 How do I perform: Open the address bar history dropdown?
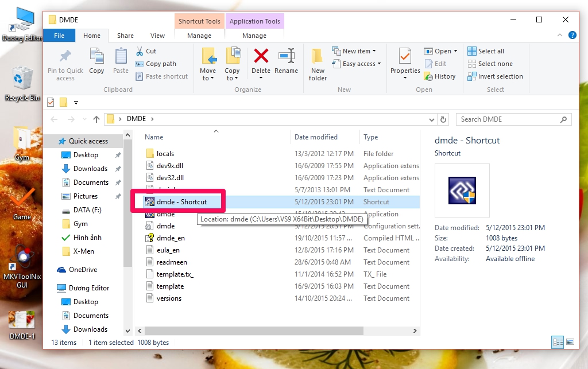pyautogui.click(x=432, y=119)
